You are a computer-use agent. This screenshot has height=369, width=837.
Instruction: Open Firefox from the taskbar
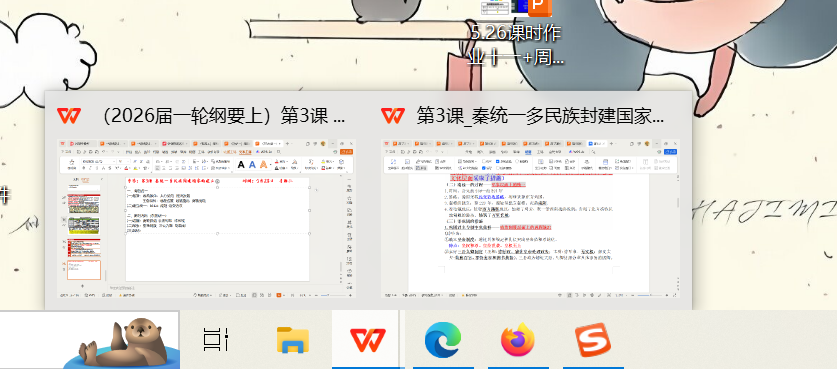click(518, 340)
